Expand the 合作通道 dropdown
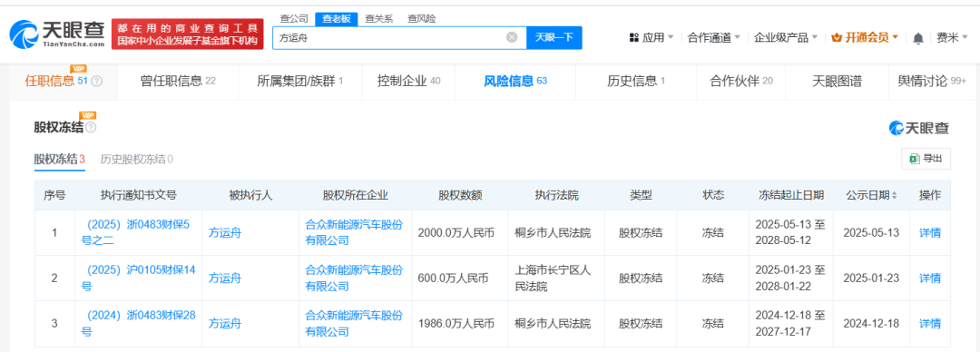 tap(714, 38)
